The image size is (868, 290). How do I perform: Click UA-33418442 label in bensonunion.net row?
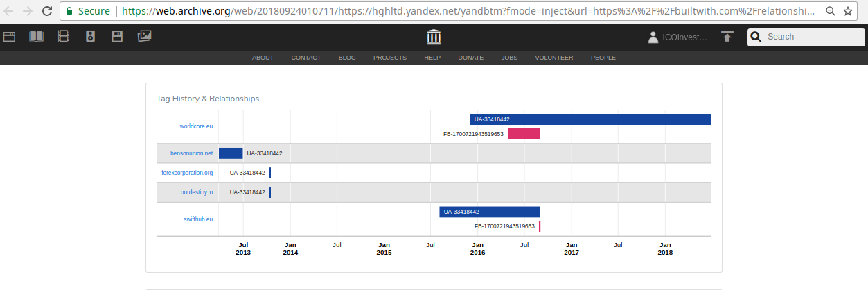265,153
